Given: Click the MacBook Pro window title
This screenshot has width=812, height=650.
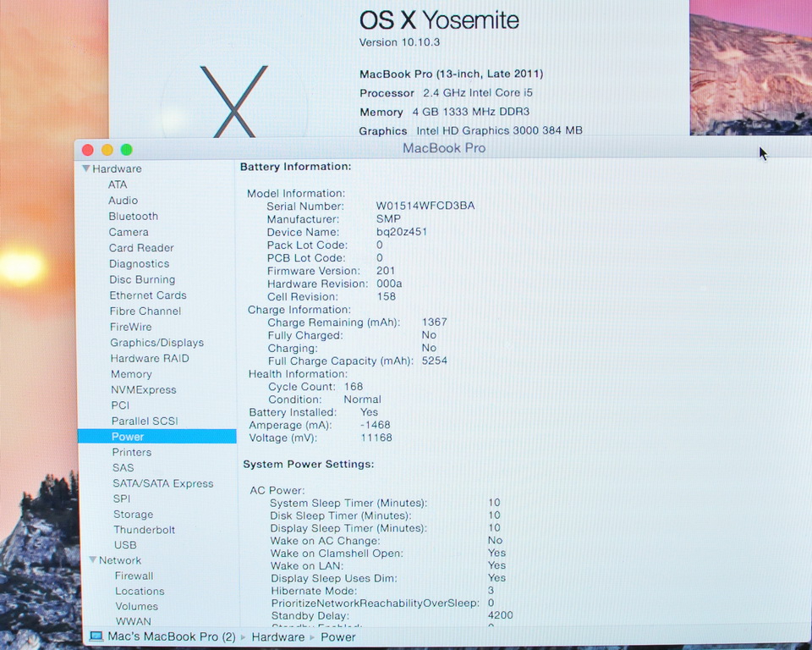Looking at the screenshot, I should tap(444, 148).
